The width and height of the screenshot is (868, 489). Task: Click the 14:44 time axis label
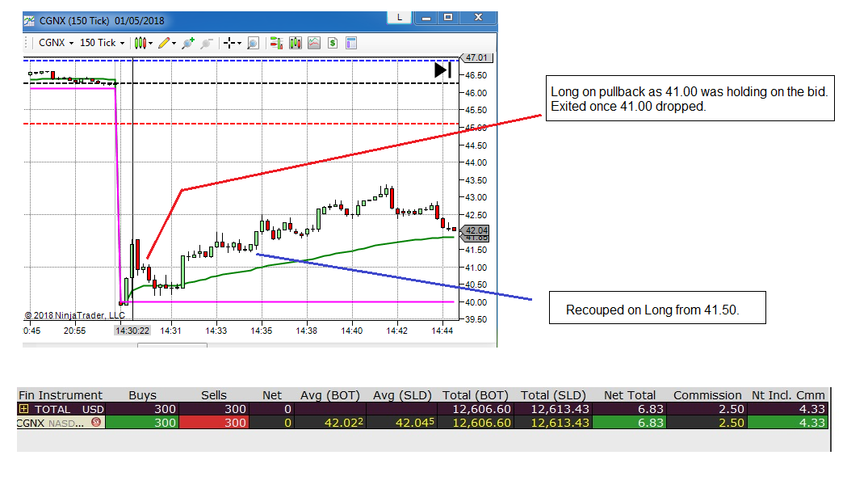(x=442, y=331)
